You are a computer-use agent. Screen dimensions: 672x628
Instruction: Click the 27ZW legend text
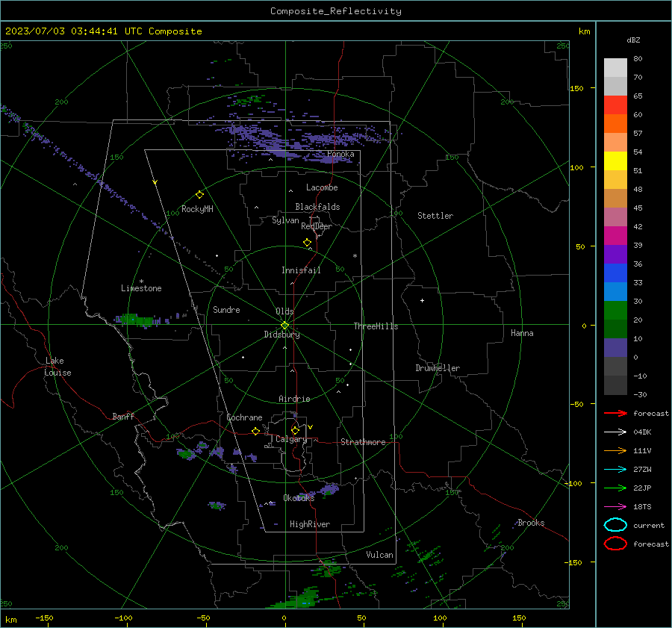pos(642,470)
